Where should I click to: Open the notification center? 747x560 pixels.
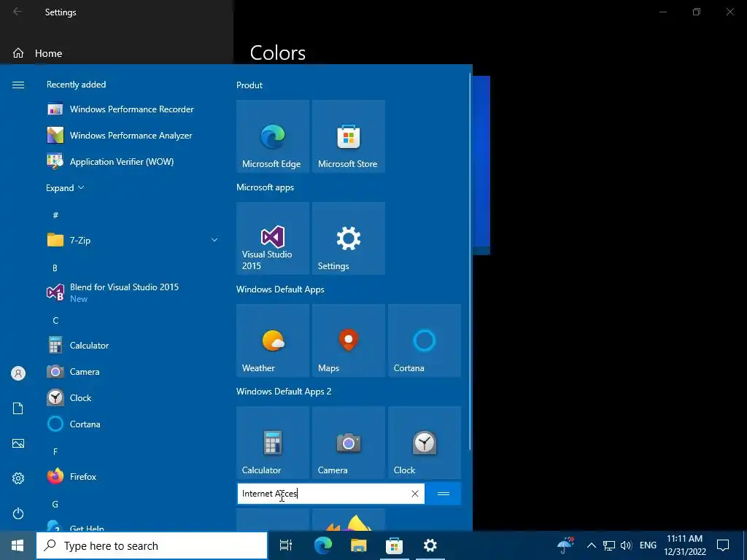tap(723, 545)
